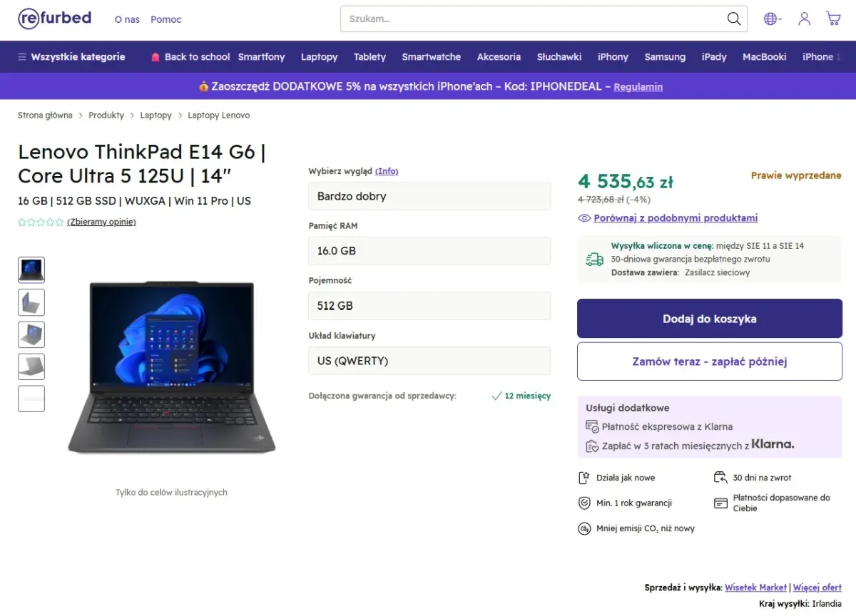
Task: Open the Smartwatche category in navigation
Action: [x=431, y=57]
